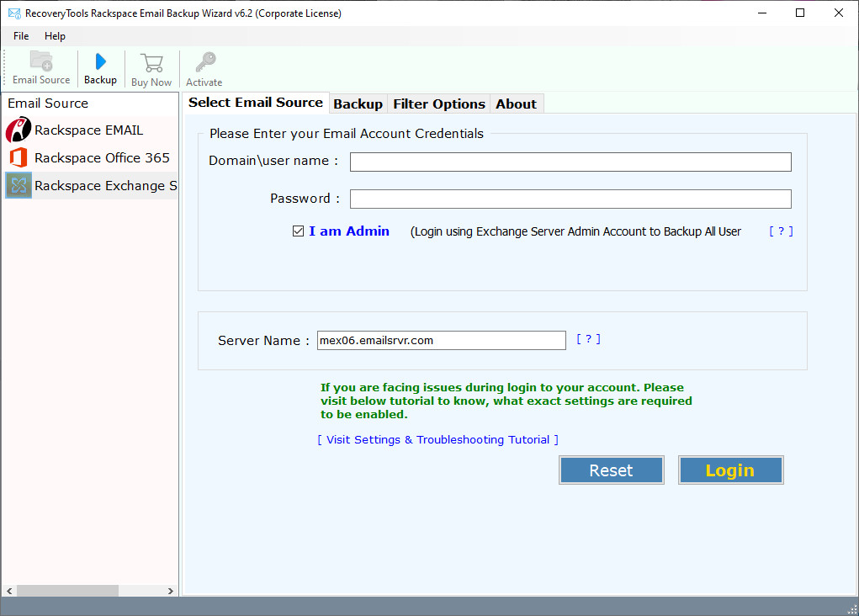Select the Rackspace Office 365 list item text

pyautogui.click(x=102, y=158)
